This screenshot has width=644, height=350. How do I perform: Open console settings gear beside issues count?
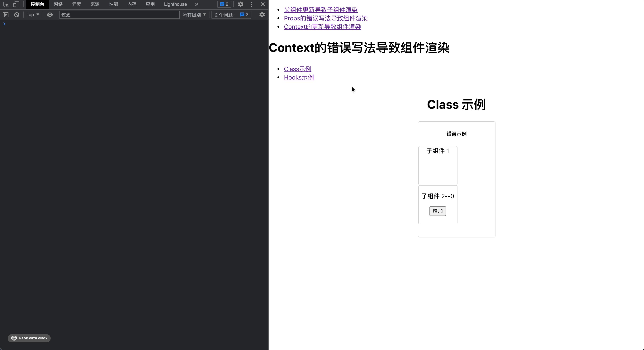click(262, 15)
